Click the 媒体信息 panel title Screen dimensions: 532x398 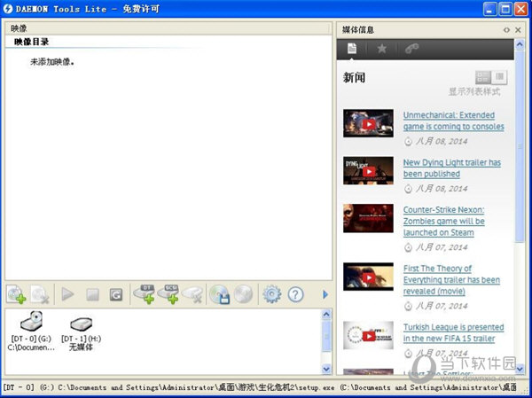tap(358, 30)
